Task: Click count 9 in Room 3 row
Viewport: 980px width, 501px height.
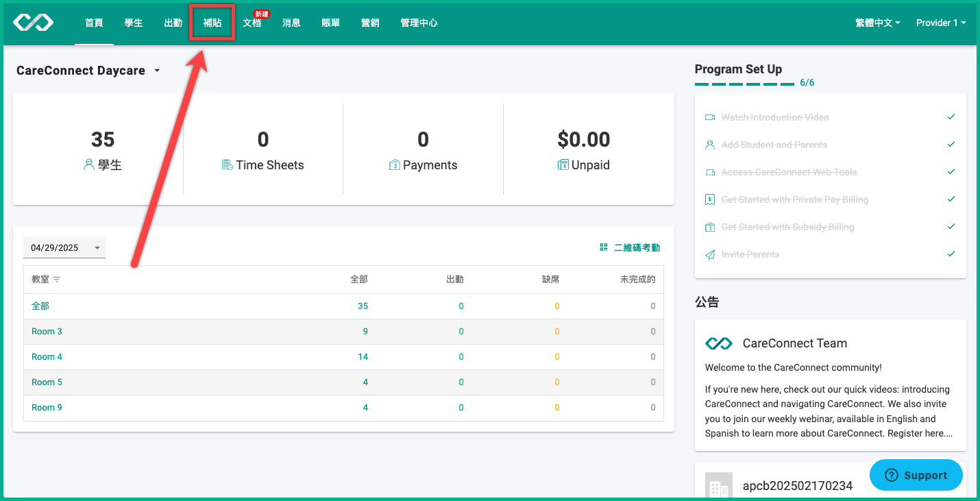Action: pos(365,332)
